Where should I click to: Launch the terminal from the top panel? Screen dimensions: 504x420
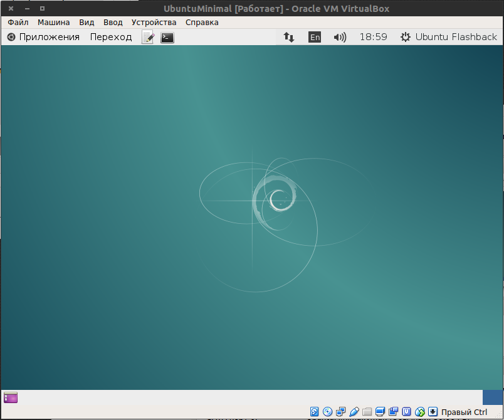(x=167, y=38)
